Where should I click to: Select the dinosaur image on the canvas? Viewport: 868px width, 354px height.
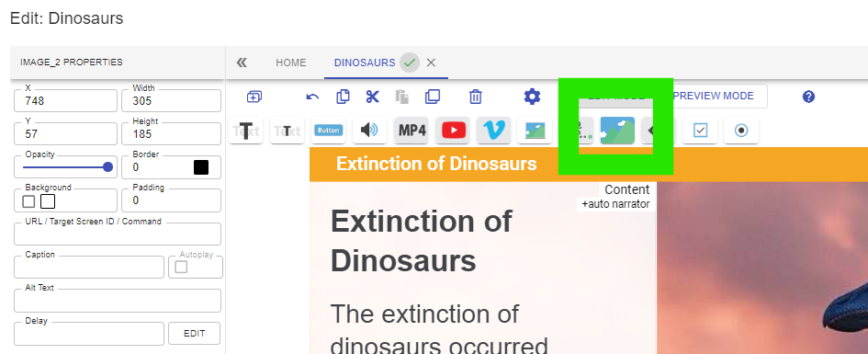762,268
